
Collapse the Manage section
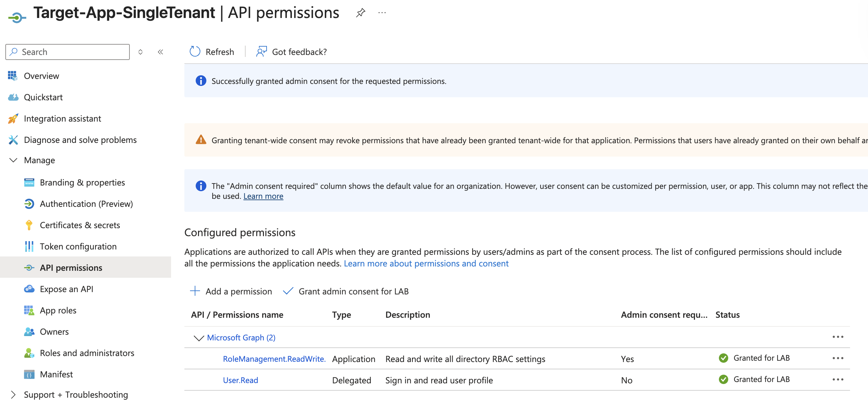(x=13, y=160)
